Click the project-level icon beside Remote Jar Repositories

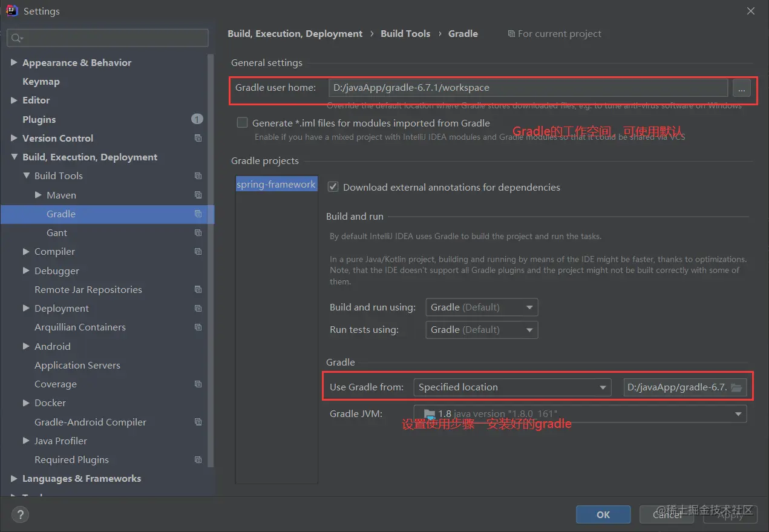(x=198, y=289)
